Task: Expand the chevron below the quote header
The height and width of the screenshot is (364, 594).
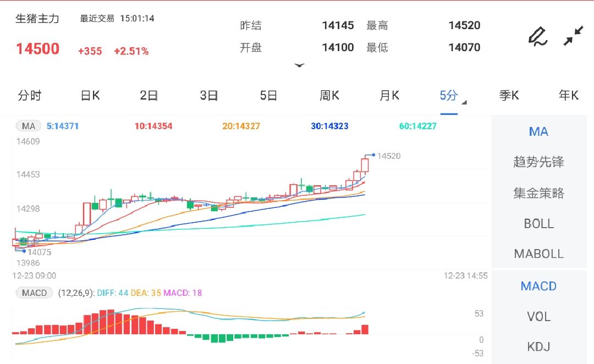Action: click(x=300, y=65)
